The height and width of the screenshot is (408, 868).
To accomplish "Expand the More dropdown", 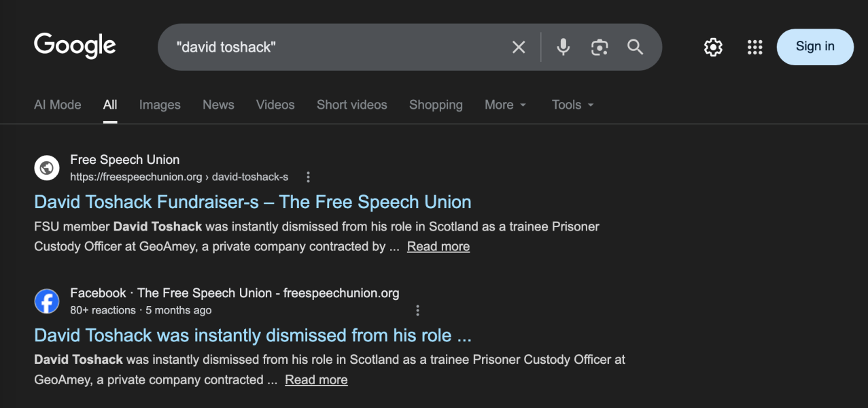I will pyautogui.click(x=505, y=105).
